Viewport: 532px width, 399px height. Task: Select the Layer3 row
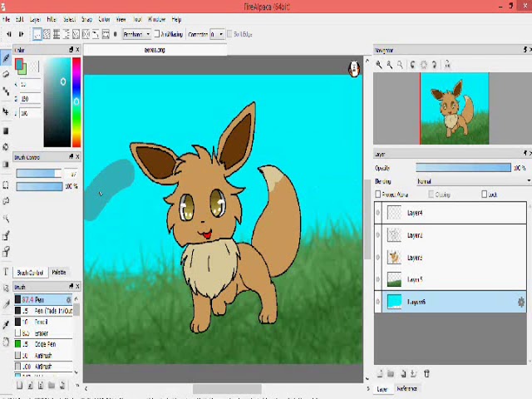point(450,258)
